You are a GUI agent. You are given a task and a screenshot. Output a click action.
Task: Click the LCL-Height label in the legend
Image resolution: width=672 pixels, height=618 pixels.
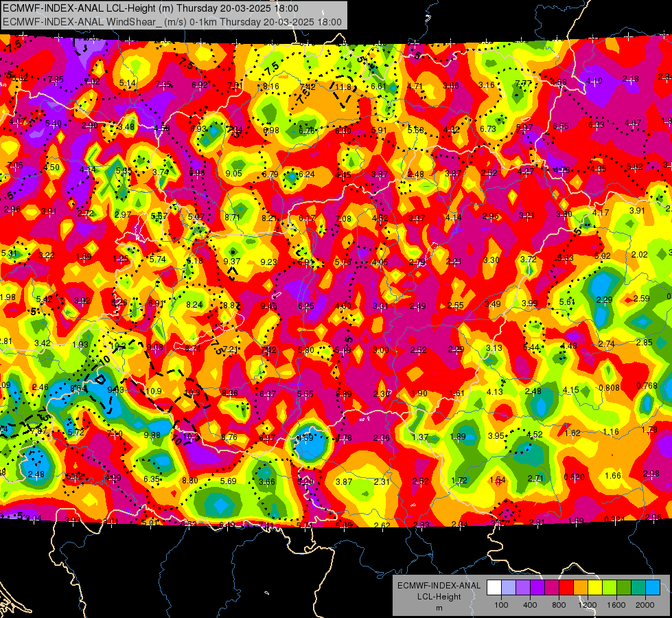tap(439, 597)
